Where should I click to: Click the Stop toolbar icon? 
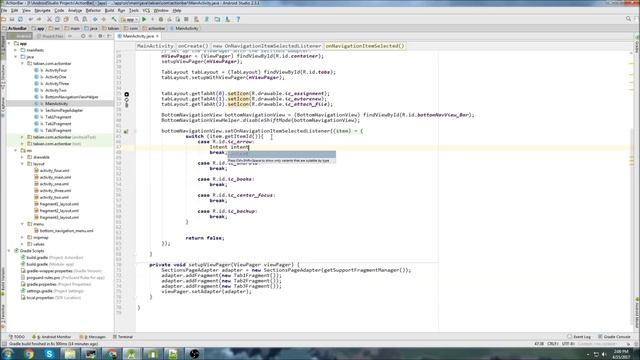(x=187, y=19)
